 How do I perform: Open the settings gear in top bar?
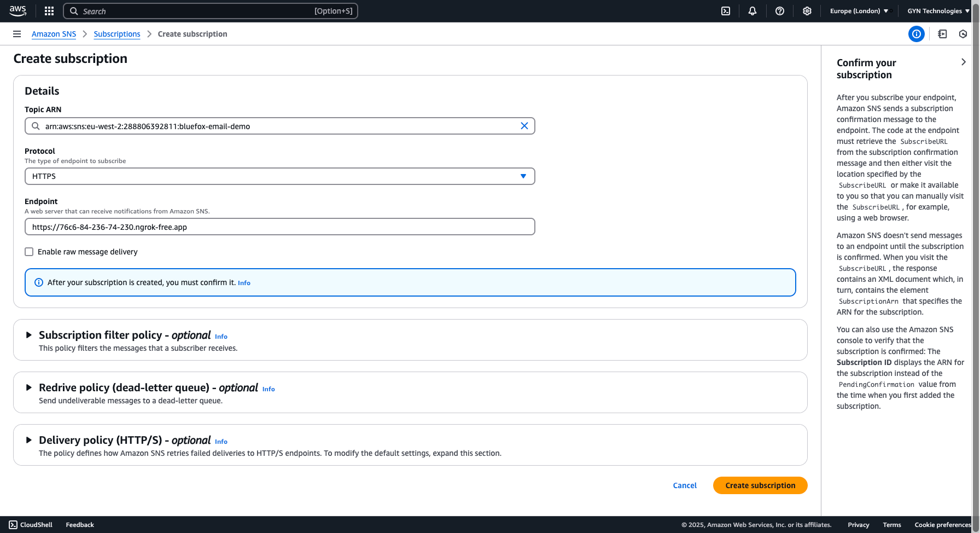point(807,11)
